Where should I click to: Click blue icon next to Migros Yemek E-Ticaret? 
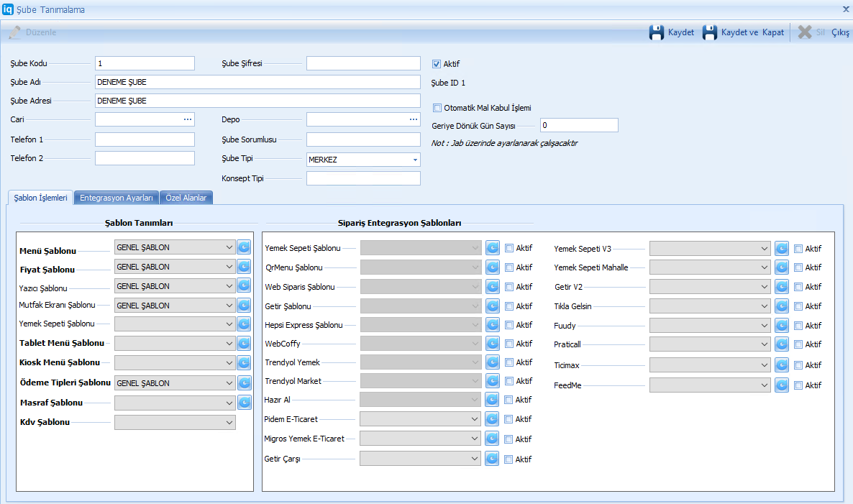492,439
